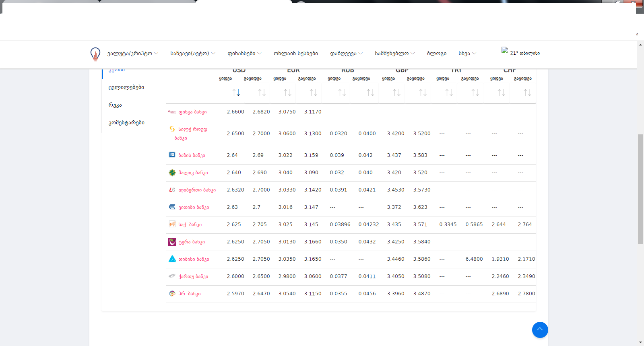Expand the ვალუტა/კრიპტო dropdown menu
This screenshot has height=346, width=644.
pyautogui.click(x=132, y=54)
